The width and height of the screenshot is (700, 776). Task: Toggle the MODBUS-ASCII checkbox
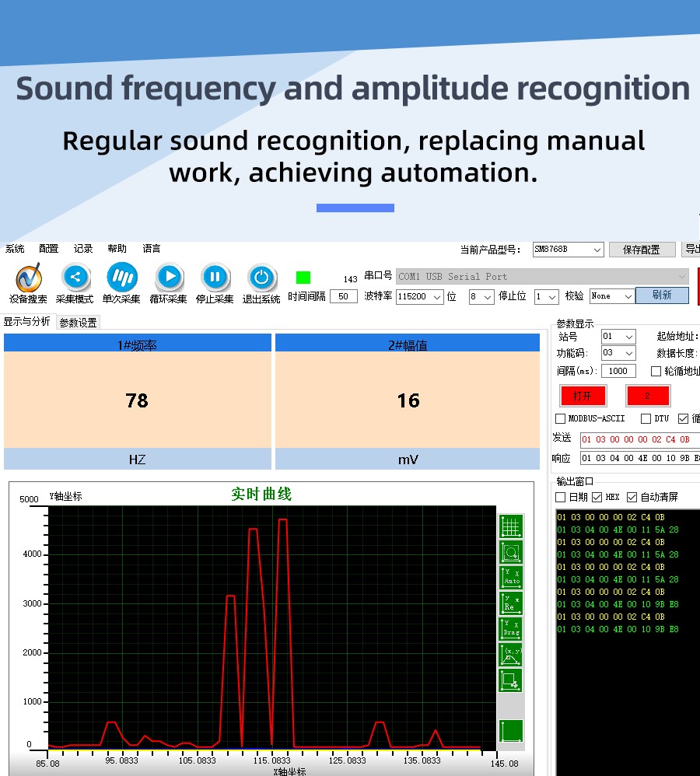pos(561,418)
